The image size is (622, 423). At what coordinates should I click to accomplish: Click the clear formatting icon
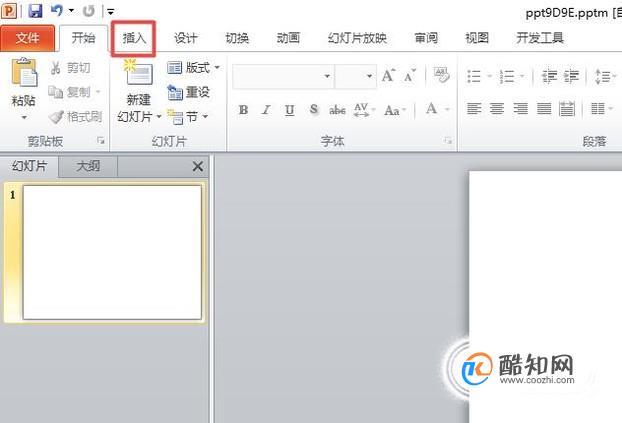[442, 75]
